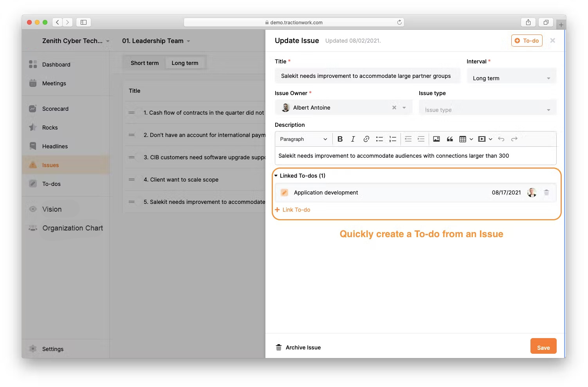Click the Link To-do link
The height and width of the screenshot is (387, 588).
tap(296, 210)
